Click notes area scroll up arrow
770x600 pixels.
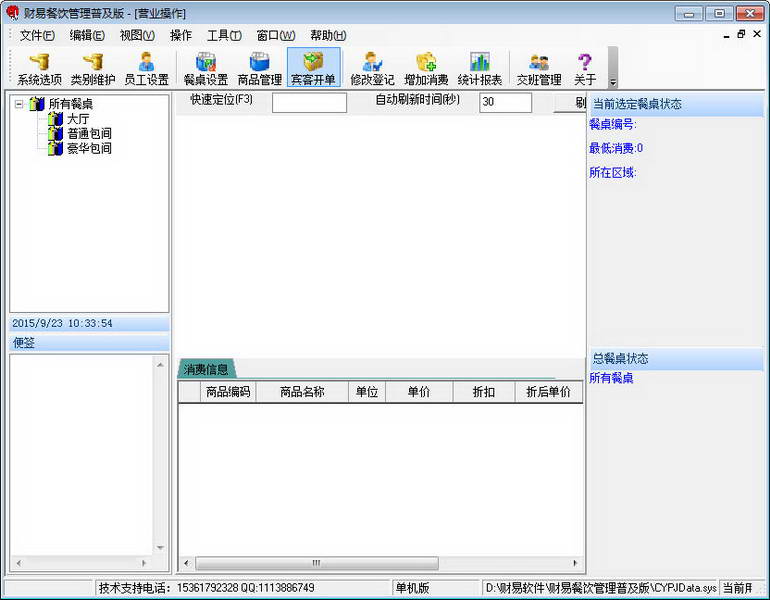click(160, 364)
